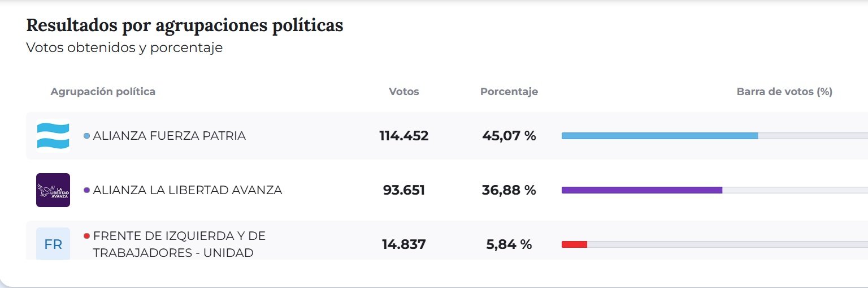Select the ALIANZA FUERZA PATRIA party name
868x288 pixels.
[x=169, y=136]
